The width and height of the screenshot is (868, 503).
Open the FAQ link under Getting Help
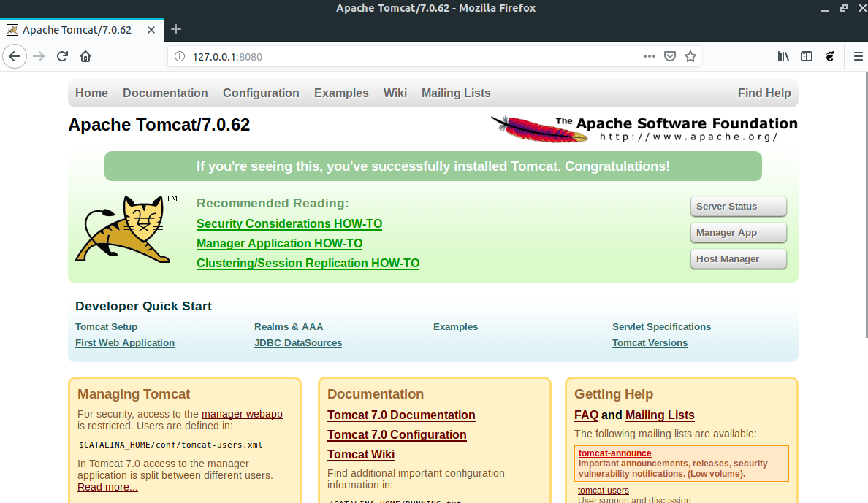(x=586, y=415)
